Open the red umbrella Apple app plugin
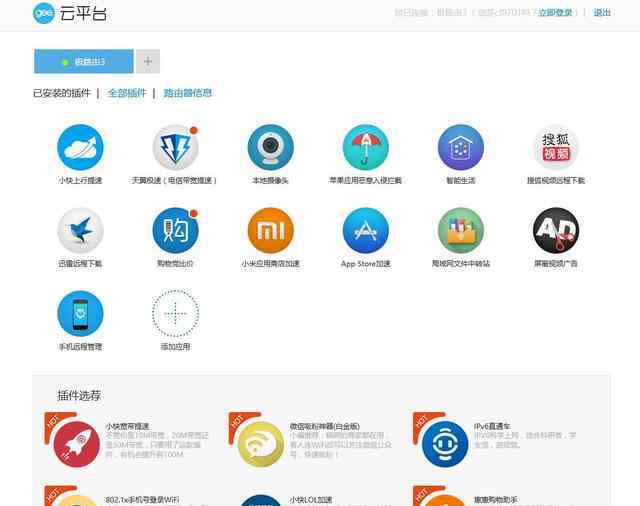The image size is (640, 506). coord(366,147)
